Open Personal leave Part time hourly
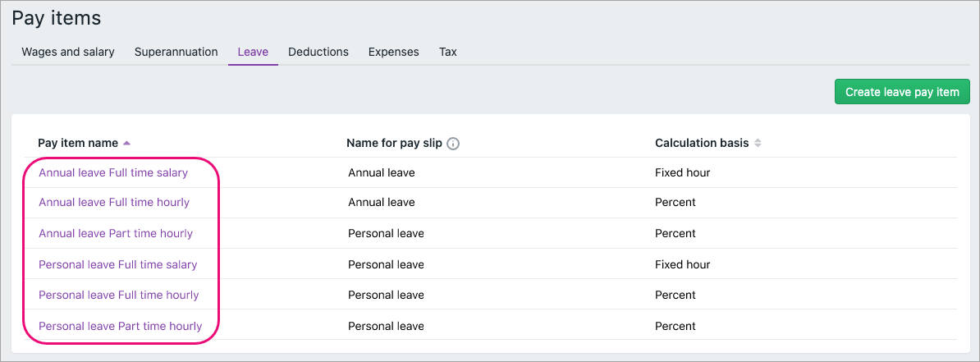The width and height of the screenshot is (980, 362). (121, 327)
